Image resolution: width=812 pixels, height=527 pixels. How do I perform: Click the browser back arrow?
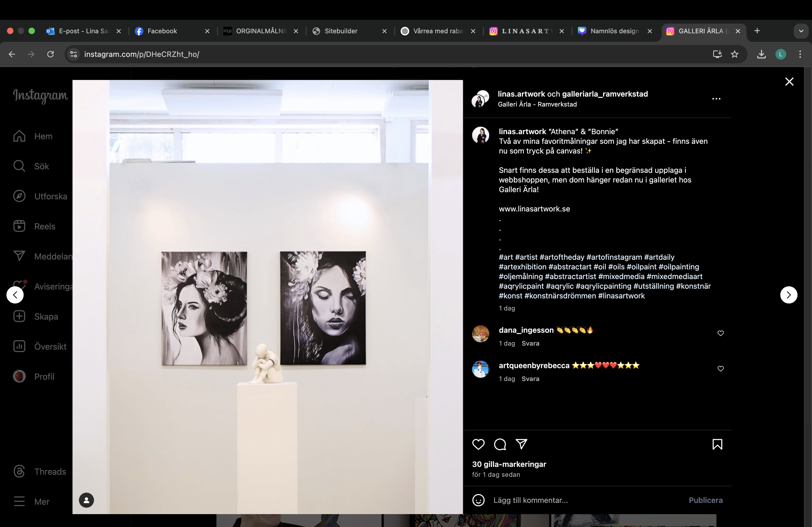click(12, 54)
